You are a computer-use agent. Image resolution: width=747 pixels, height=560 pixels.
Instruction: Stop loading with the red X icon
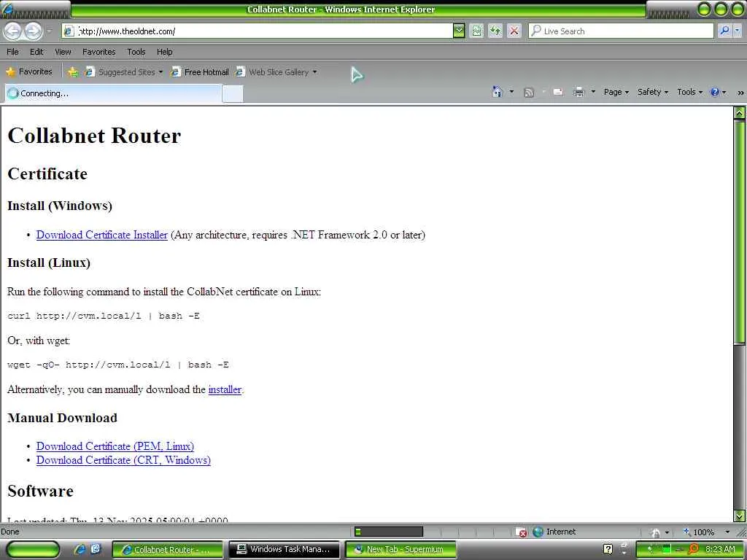click(x=514, y=31)
